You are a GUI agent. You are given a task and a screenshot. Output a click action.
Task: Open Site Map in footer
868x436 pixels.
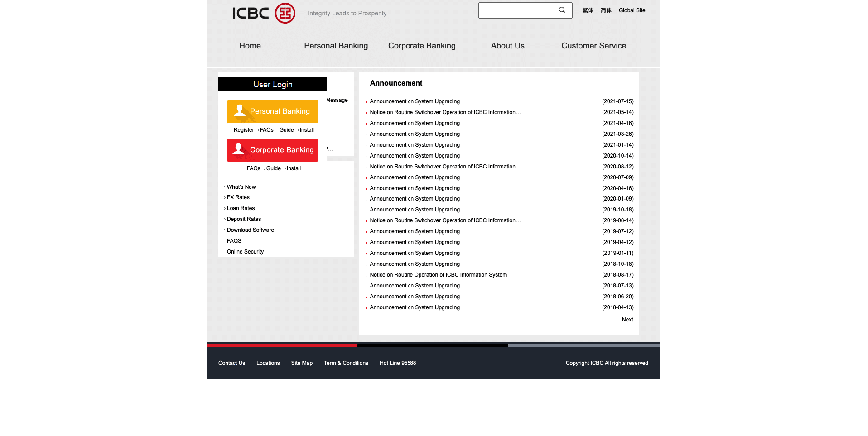pos(302,363)
